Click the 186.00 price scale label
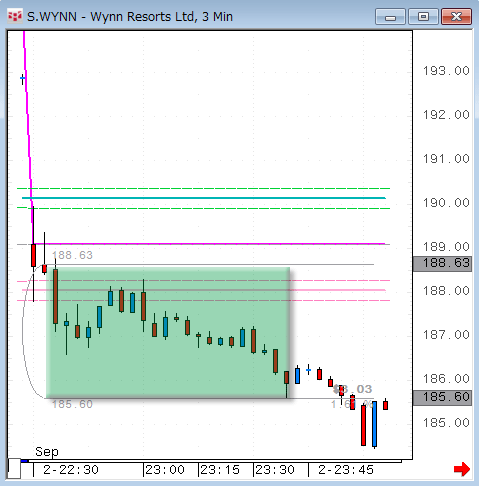The image size is (479, 486). 446,379
